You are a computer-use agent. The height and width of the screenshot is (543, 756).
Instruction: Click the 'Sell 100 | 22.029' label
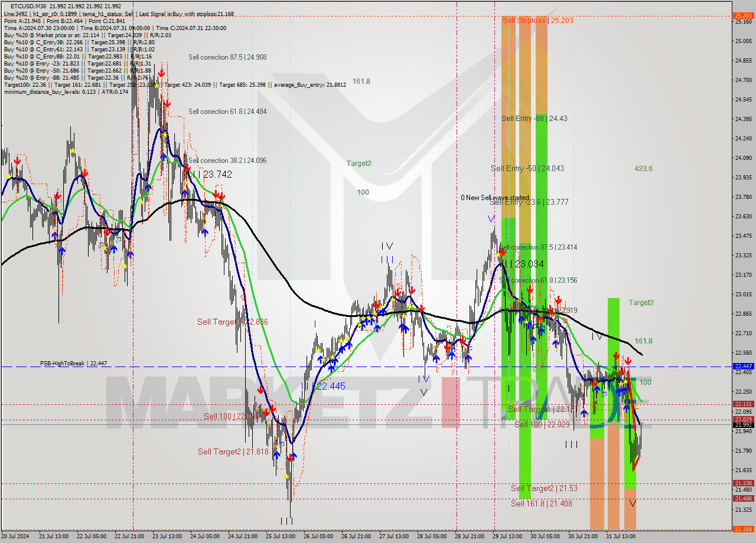[x=542, y=424]
